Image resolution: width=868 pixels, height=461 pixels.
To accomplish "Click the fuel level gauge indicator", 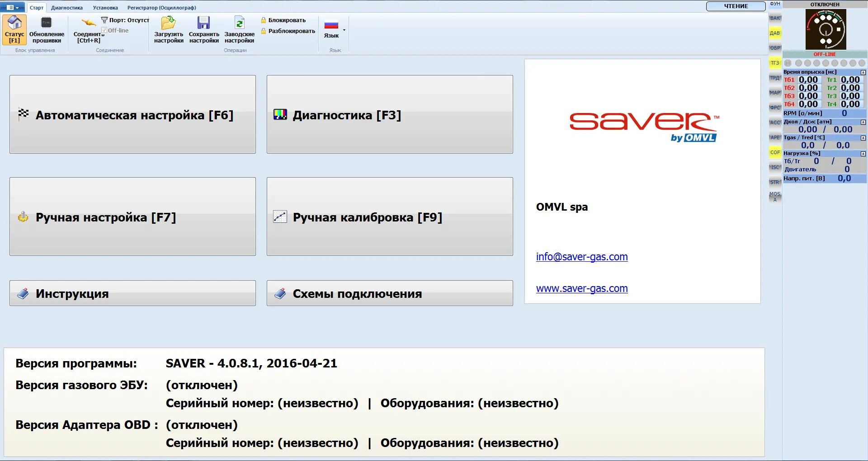I will pos(826,29).
